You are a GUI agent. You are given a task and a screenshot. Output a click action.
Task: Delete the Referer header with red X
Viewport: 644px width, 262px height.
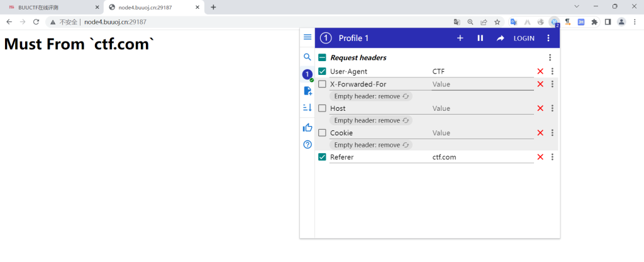tap(540, 157)
